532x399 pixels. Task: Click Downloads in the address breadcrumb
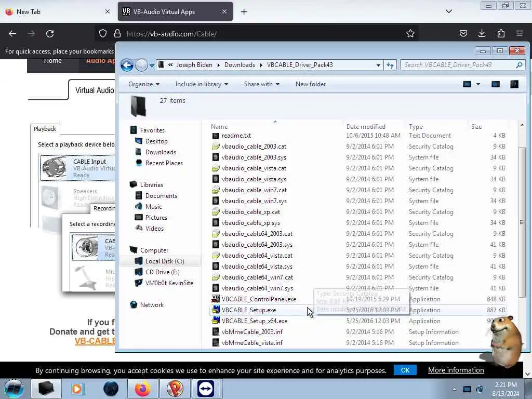[240, 65]
